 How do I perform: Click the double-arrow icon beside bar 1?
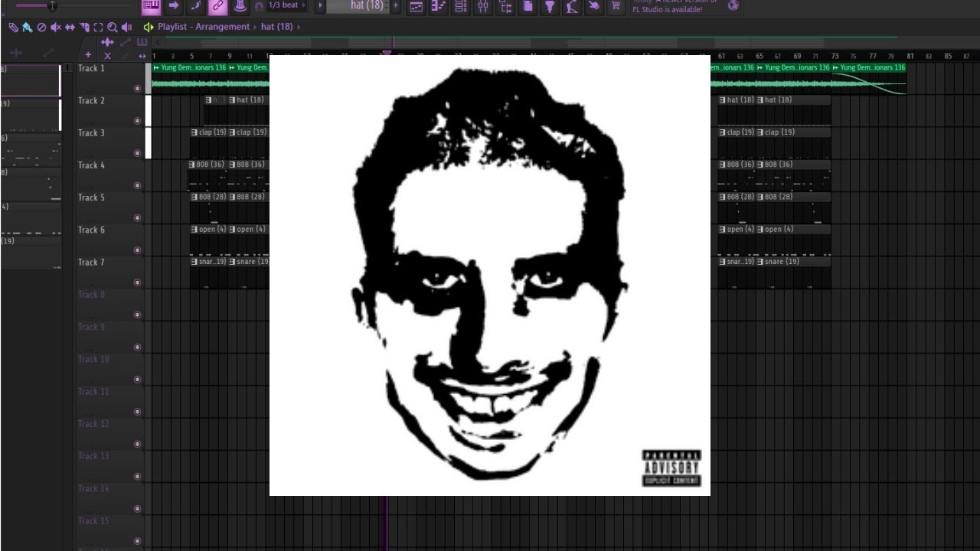tap(142, 56)
